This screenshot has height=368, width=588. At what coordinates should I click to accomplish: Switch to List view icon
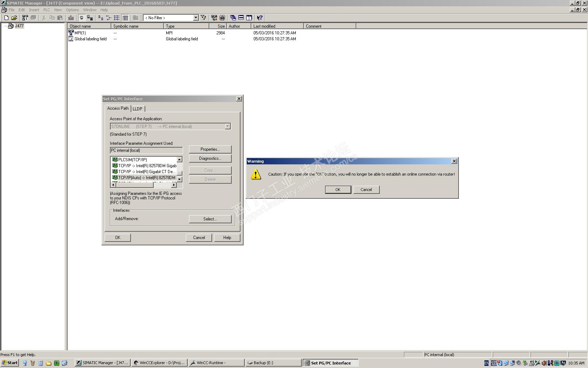pos(117,18)
